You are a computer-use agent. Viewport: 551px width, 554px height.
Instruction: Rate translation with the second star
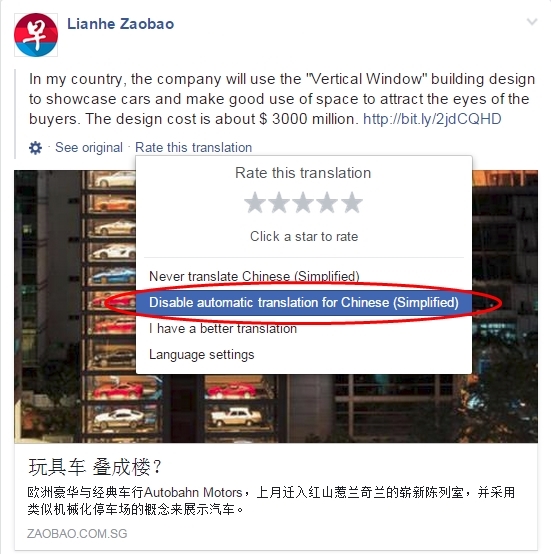(279, 203)
